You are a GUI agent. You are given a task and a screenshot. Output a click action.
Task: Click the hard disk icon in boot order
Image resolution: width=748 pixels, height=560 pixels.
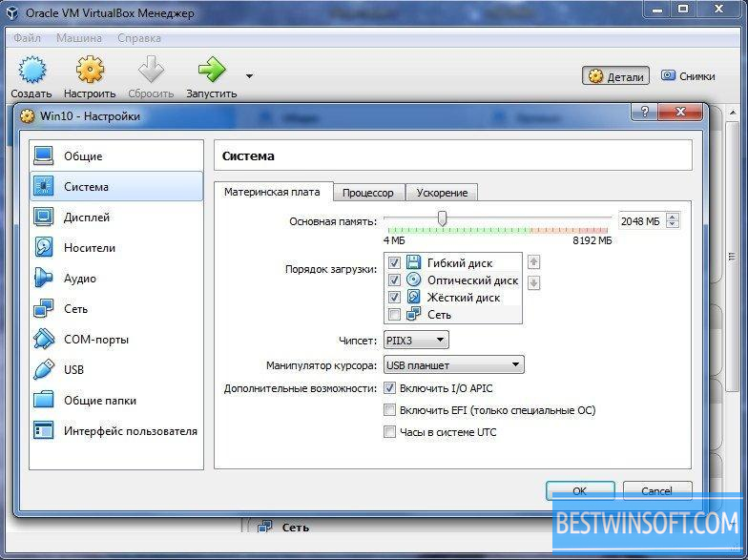click(414, 297)
